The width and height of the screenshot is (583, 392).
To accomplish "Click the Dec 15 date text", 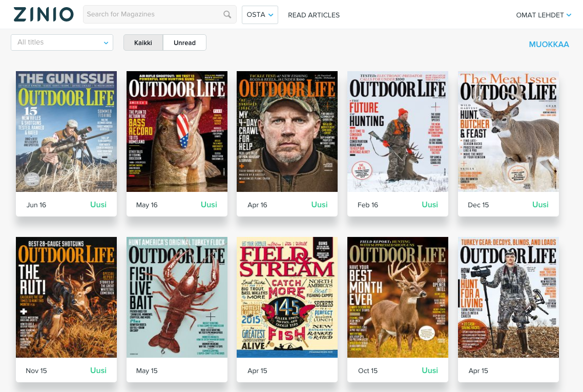I will pos(478,205).
